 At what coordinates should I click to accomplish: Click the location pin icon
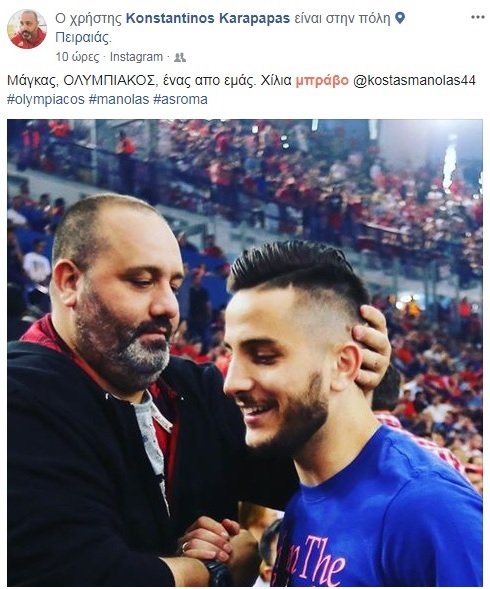(401, 18)
